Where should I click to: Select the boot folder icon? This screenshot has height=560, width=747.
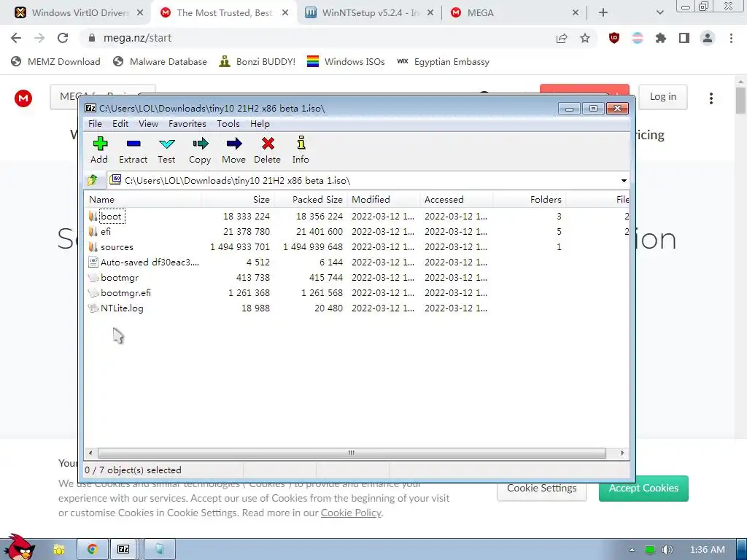(93, 216)
